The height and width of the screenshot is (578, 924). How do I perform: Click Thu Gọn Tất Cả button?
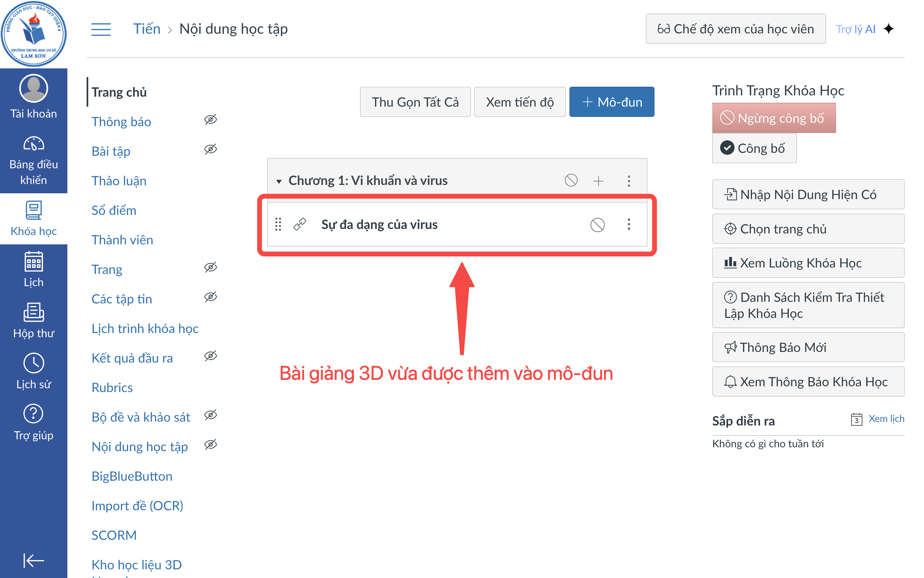point(415,102)
